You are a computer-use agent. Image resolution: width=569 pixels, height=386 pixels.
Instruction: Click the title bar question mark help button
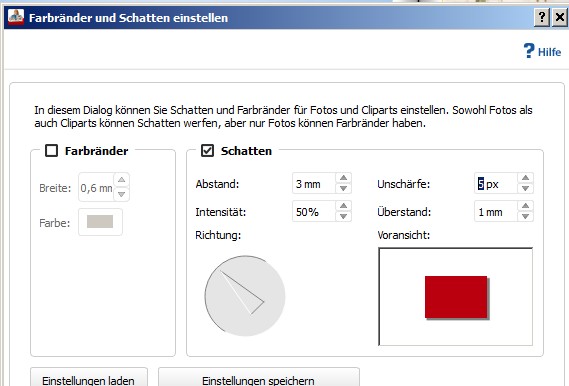click(541, 17)
